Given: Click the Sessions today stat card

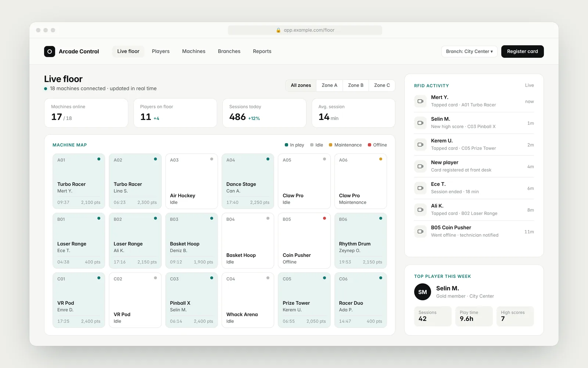Looking at the screenshot, I should click(x=264, y=113).
